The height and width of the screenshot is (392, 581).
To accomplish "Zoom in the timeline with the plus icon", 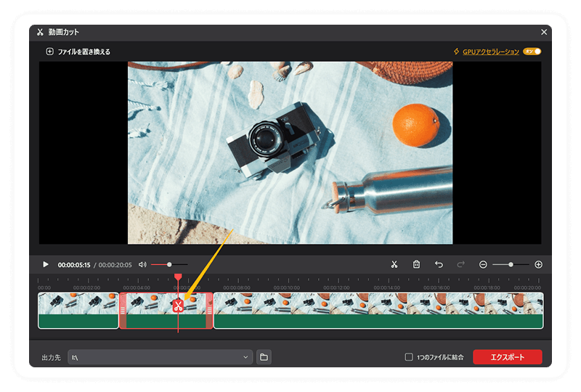I will (x=538, y=264).
